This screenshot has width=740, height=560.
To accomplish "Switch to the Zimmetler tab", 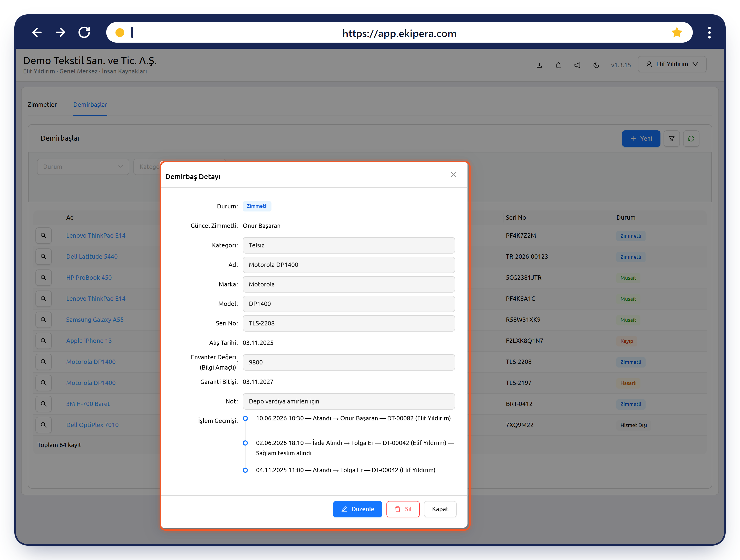I will 42,105.
